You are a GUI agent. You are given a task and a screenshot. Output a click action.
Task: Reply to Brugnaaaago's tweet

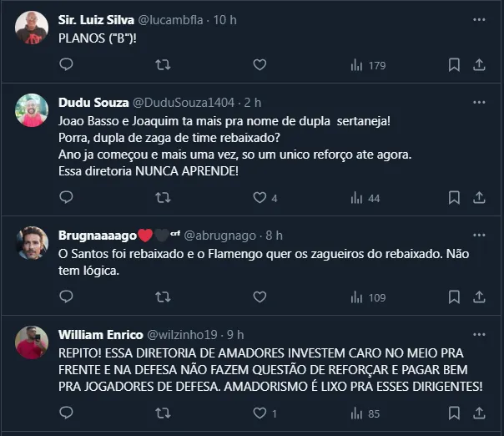coord(67,297)
